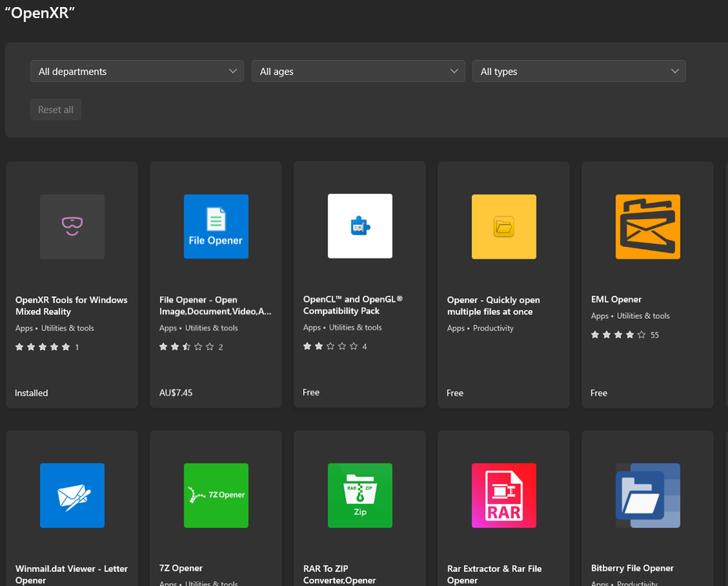This screenshot has width=728, height=586.
Task: Open the All ages filter dropdown
Action: [359, 71]
